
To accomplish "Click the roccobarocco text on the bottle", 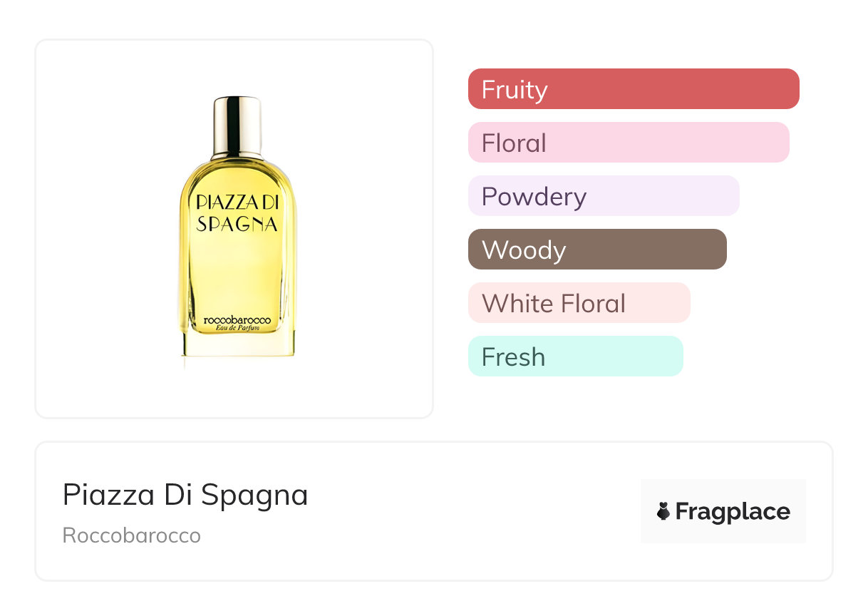I will [x=237, y=320].
